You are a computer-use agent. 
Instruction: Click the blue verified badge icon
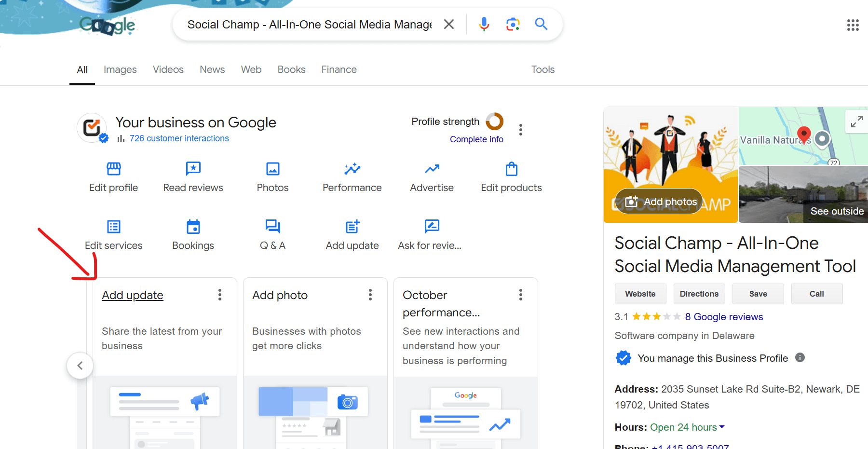click(x=623, y=358)
